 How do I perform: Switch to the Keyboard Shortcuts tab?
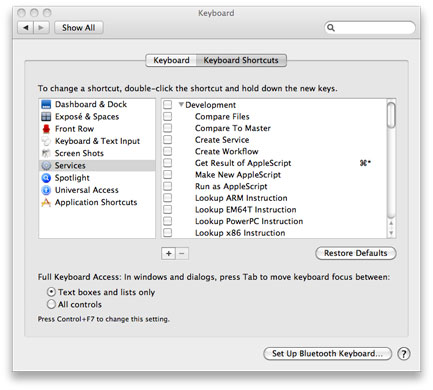[241, 60]
